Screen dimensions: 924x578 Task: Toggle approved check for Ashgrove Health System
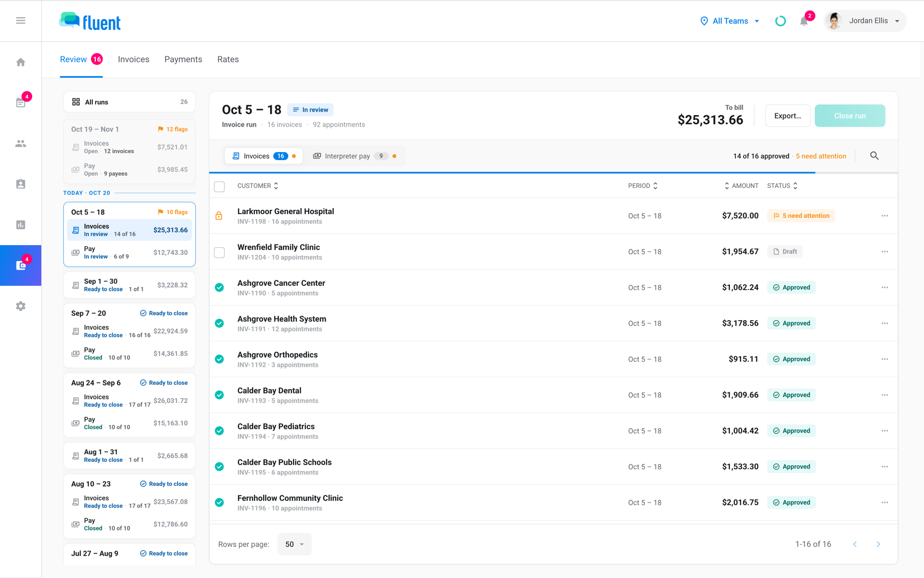(219, 323)
